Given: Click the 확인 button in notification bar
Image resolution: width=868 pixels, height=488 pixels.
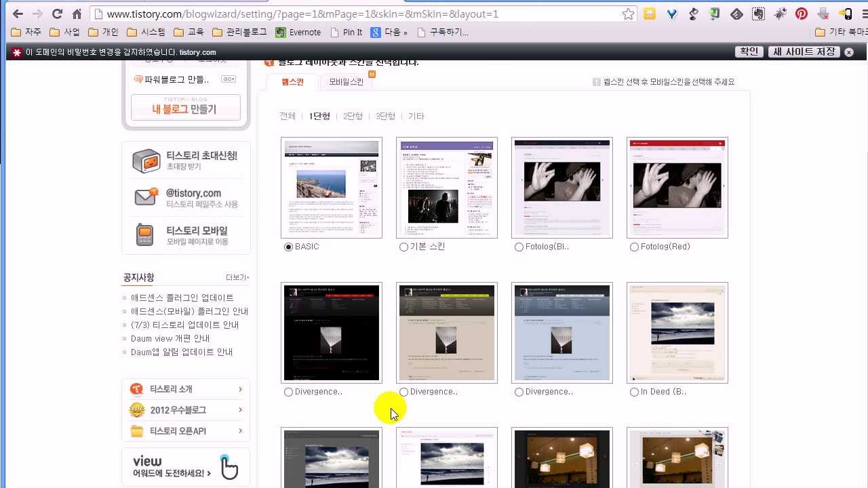Looking at the screenshot, I should pos(749,52).
